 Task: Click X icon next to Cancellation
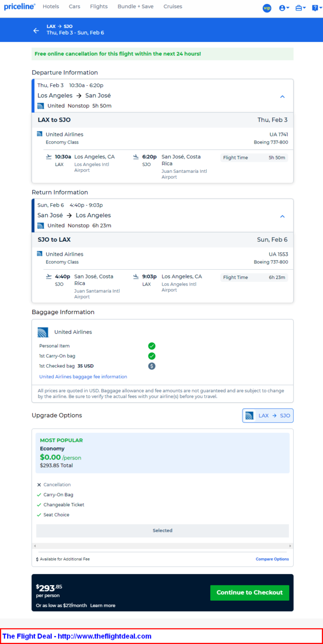39,485
